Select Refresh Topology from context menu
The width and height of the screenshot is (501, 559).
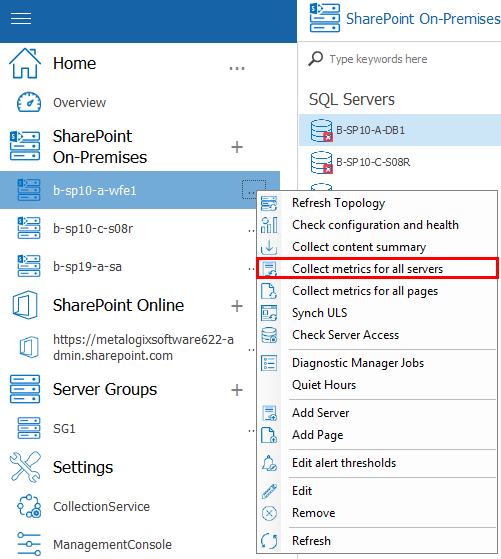click(x=377, y=203)
